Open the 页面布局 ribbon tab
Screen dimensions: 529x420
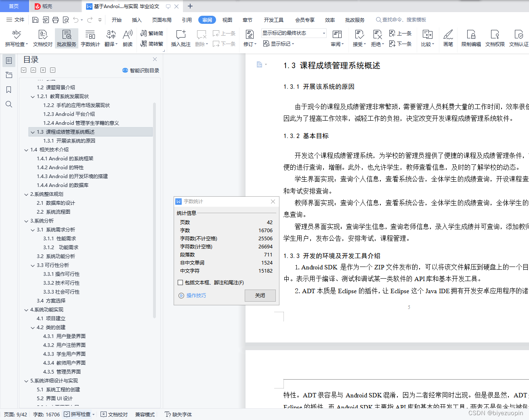pos(162,20)
